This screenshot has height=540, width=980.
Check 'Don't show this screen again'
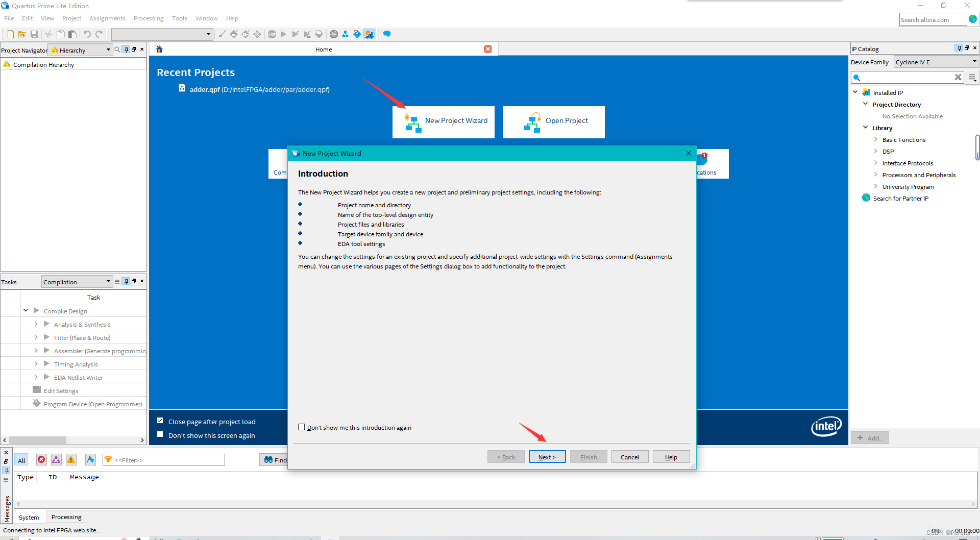[x=160, y=434]
